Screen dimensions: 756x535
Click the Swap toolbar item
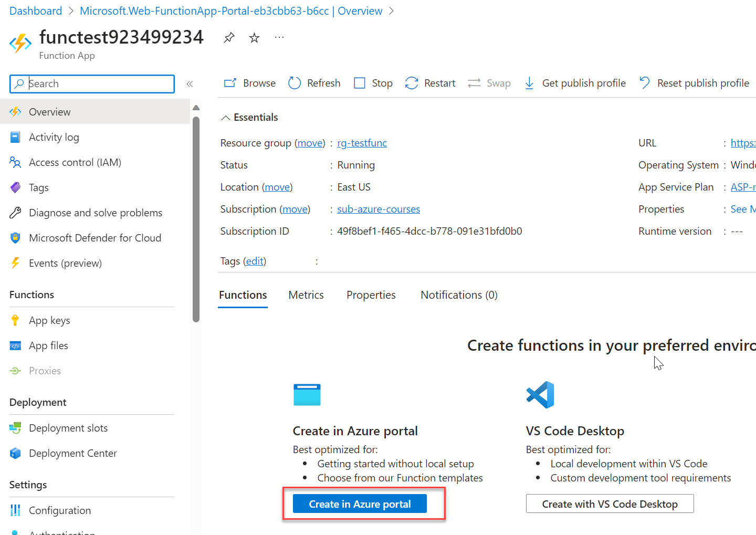click(x=489, y=83)
